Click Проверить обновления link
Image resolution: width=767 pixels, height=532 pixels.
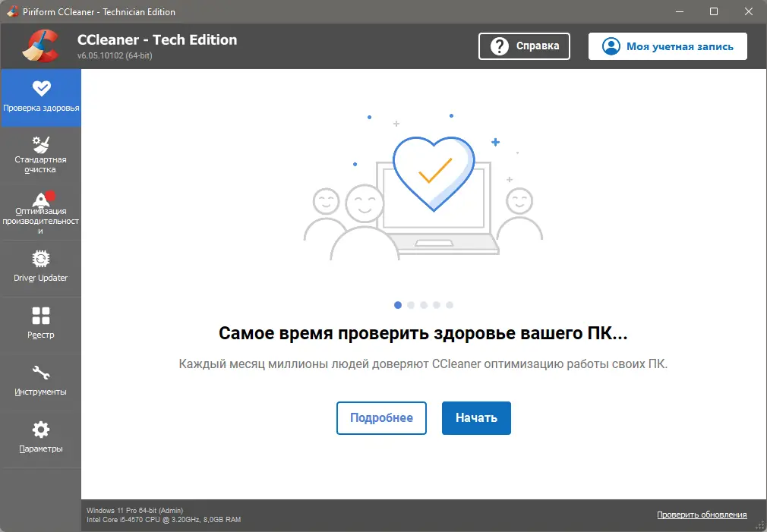[x=702, y=514]
